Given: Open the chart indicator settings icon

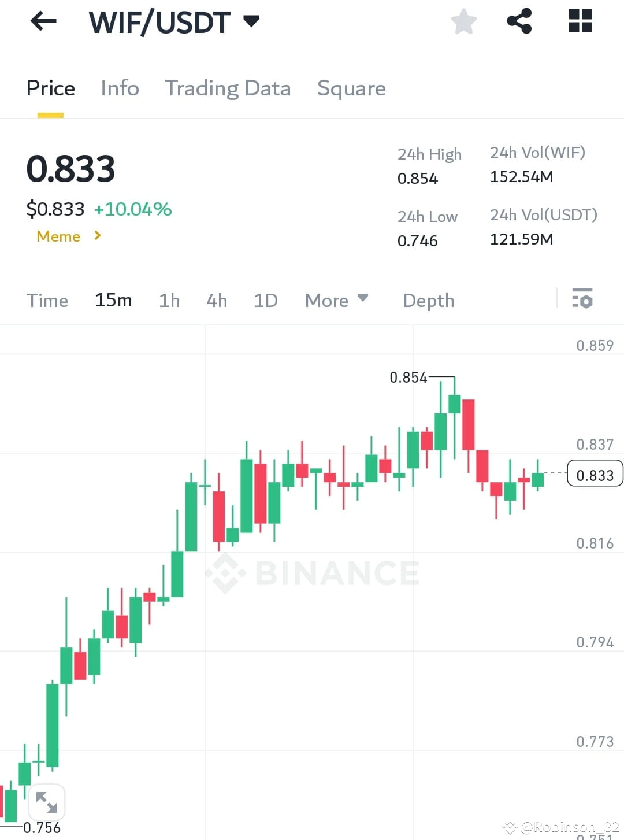Looking at the screenshot, I should (x=583, y=299).
